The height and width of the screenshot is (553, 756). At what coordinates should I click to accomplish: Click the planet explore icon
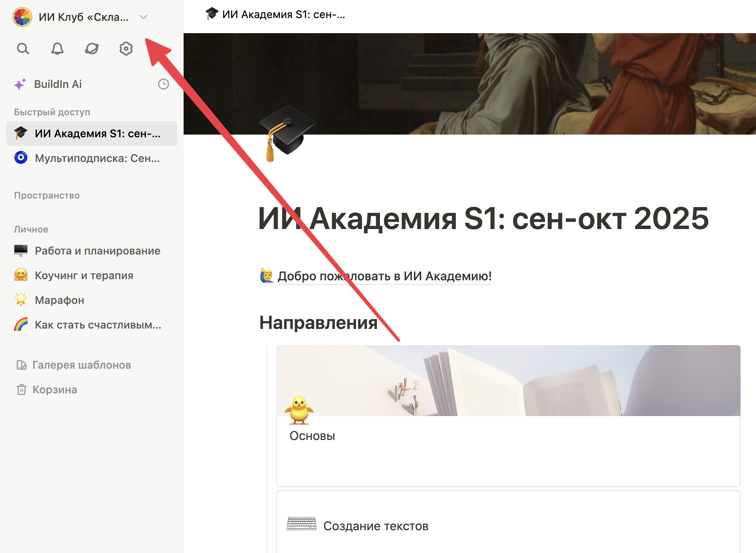tap(92, 49)
